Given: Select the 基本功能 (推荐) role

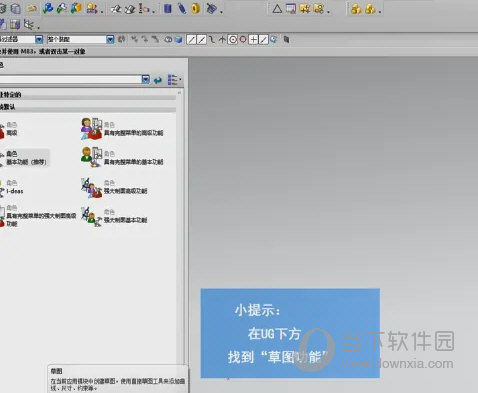Looking at the screenshot, I should click(24, 158).
